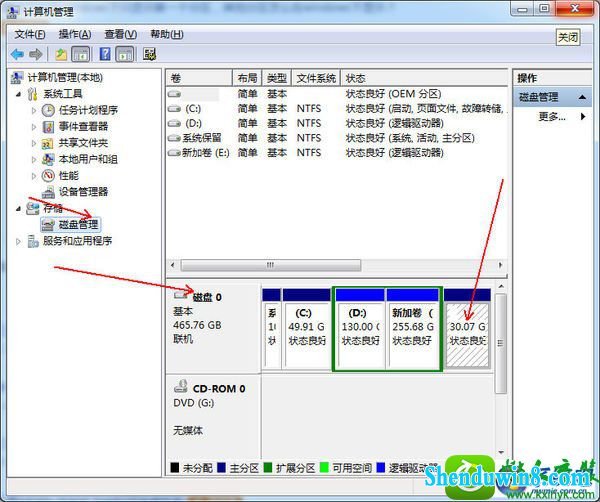Screen dimensions: 600x502
Task: Sort by the 卷 column header
Action: click(x=199, y=78)
